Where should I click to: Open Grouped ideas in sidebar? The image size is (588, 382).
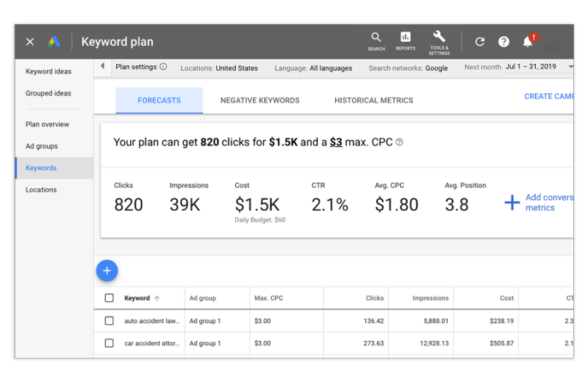pos(49,93)
